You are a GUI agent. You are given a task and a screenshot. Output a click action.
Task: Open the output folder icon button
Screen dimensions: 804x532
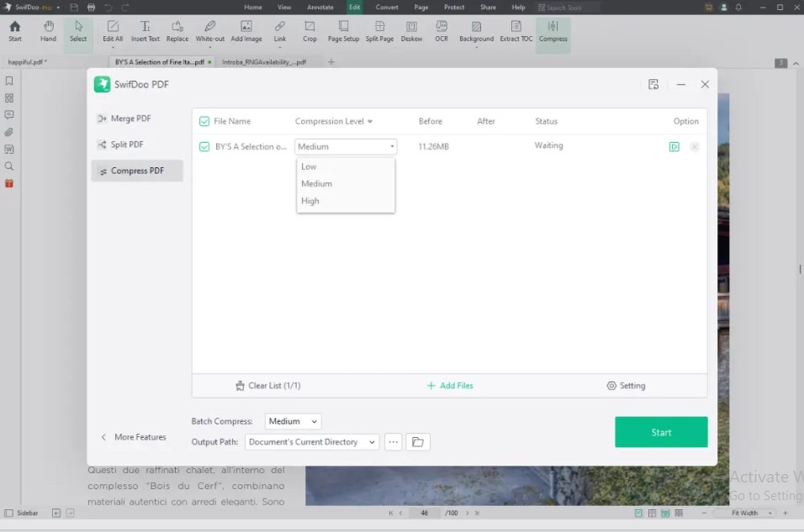click(418, 442)
